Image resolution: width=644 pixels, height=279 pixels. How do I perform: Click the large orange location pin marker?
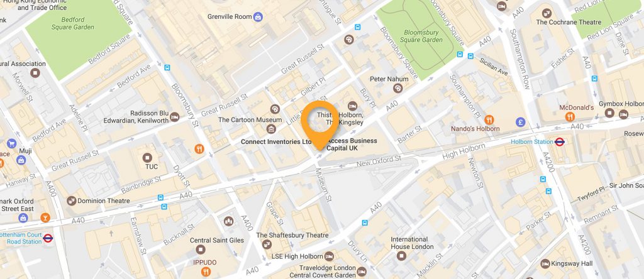319,124
